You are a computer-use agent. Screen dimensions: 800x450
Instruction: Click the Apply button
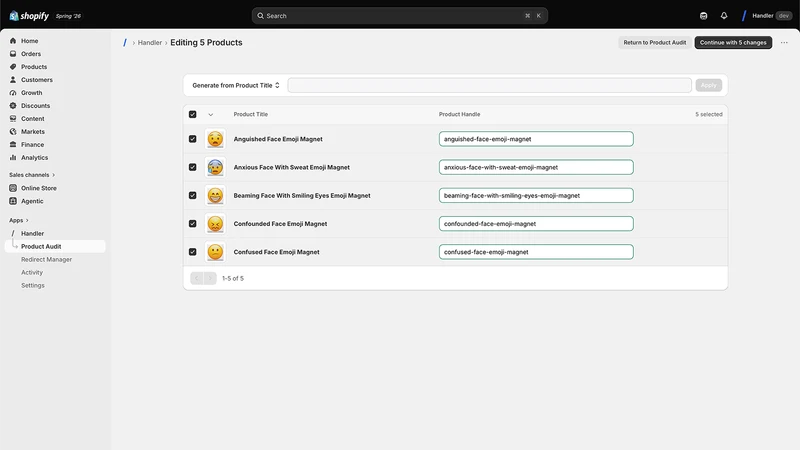coord(708,85)
